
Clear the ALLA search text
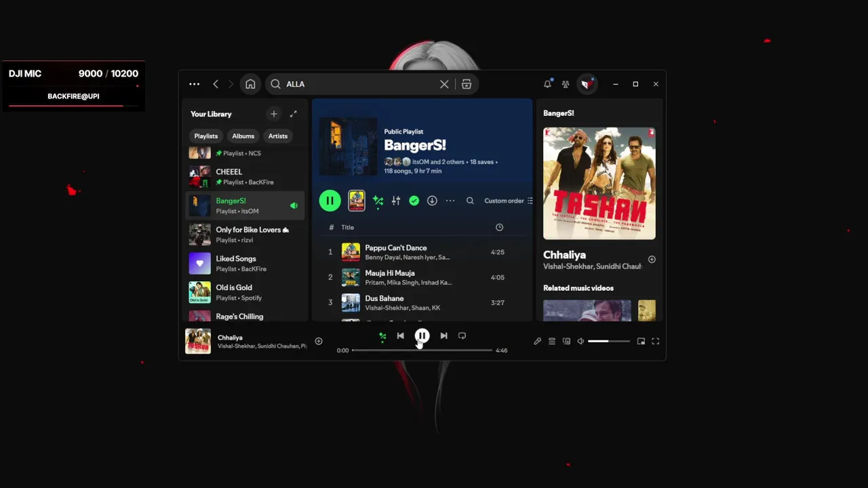444,84
